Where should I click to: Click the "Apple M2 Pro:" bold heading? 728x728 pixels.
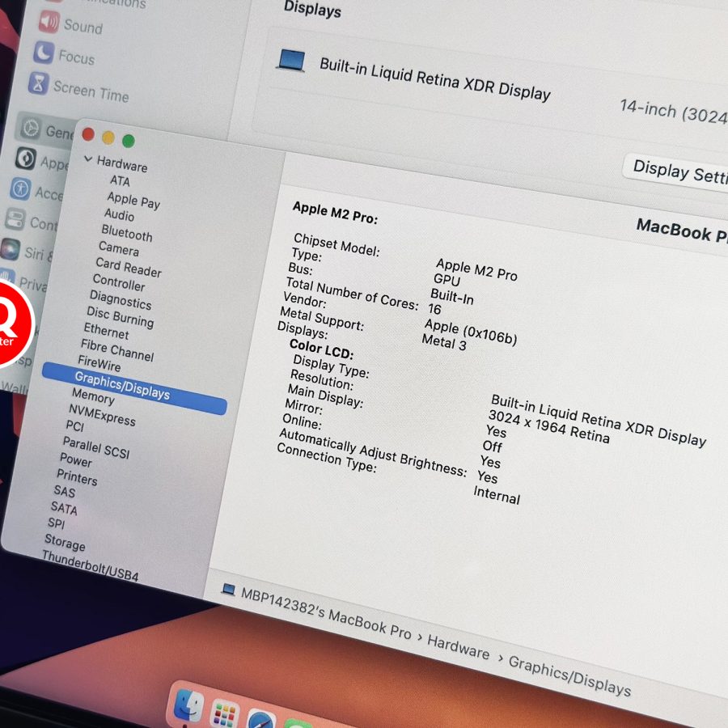tap(335, 213)
